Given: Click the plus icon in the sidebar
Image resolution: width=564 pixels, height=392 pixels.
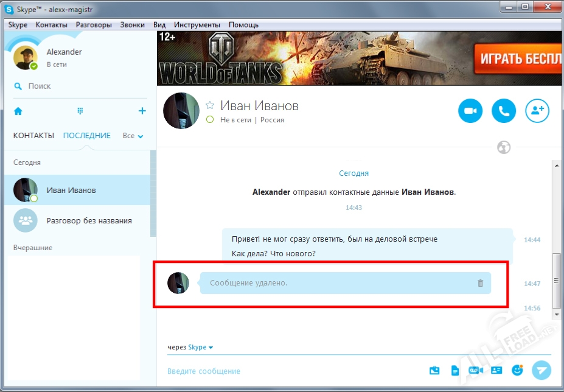Looking at the screenshot, I should point(142,111).
